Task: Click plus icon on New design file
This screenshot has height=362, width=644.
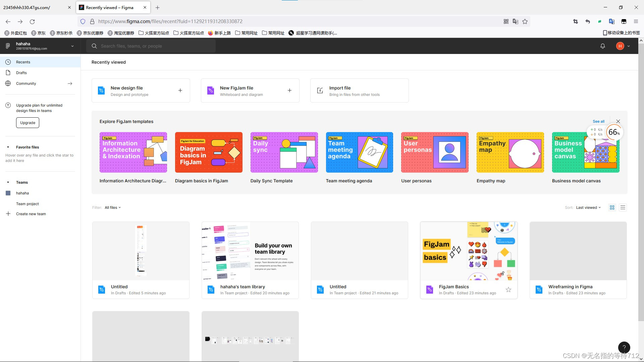Action: coord(180,90)
